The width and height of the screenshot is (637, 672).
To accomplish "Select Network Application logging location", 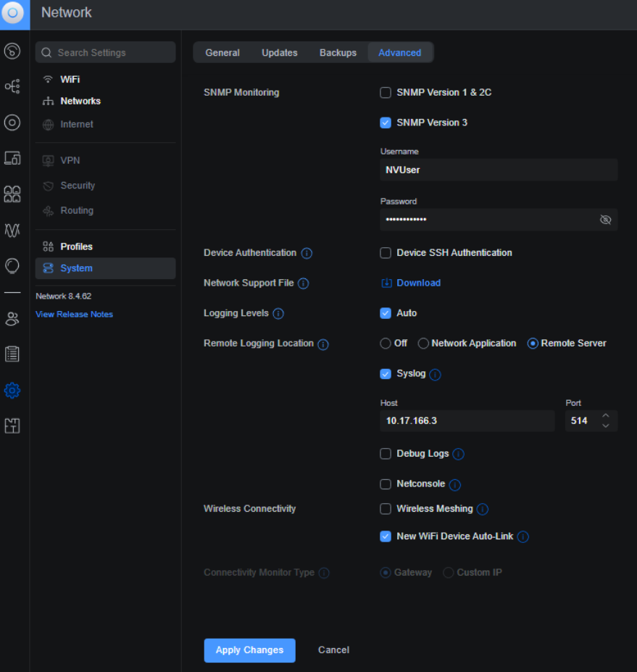I will pos(423,344).
